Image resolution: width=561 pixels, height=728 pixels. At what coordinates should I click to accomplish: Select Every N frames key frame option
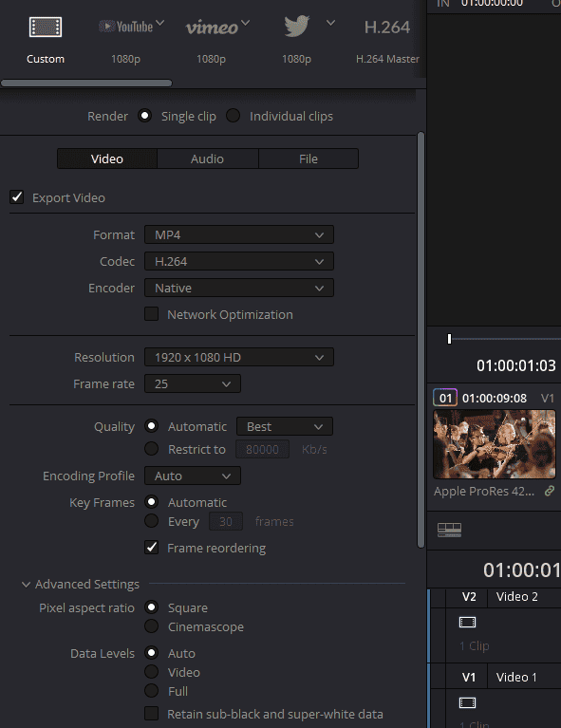[151, 521]
